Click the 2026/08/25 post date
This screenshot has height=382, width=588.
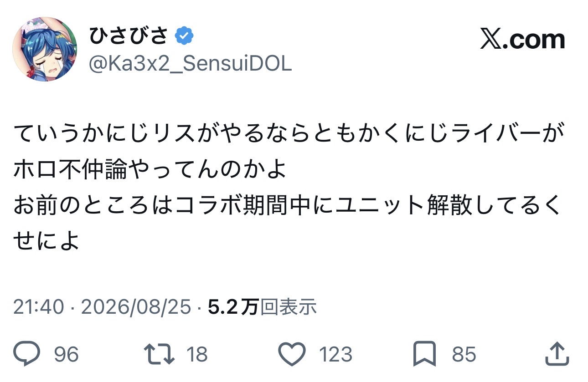click(x=136, y=308)
